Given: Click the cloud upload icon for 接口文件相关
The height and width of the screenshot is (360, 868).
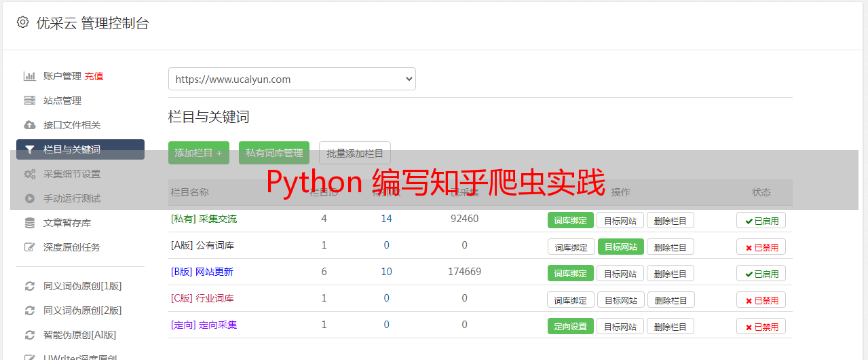Looking at the screenshot, I should click(x=30, y=125).
